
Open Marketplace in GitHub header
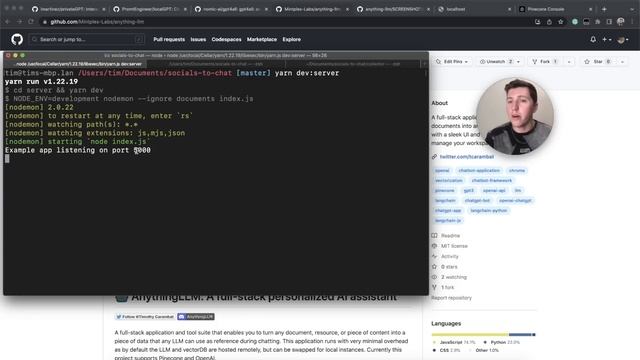point(262,40)
